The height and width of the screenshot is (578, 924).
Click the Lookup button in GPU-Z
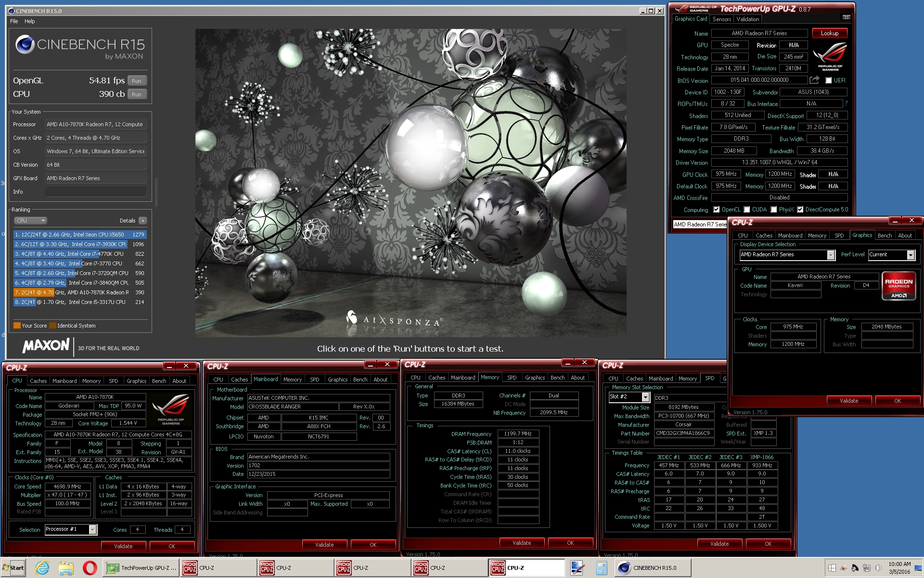point(830,33)
